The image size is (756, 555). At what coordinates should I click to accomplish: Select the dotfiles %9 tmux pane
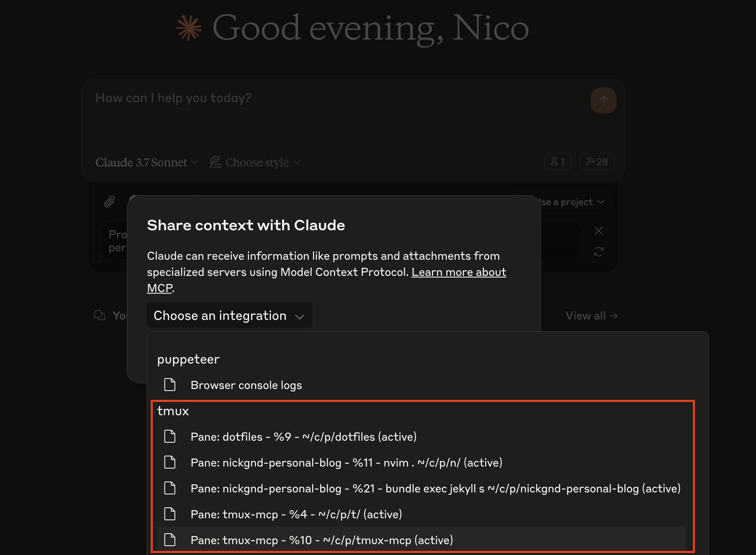tap(303, 437)
